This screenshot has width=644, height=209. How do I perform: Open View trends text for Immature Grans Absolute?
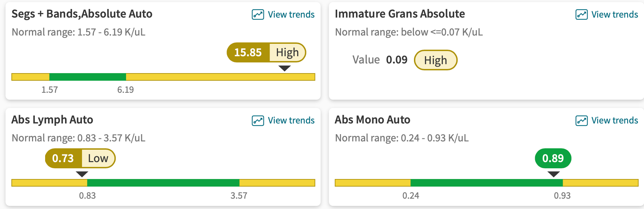coord(614,14)
